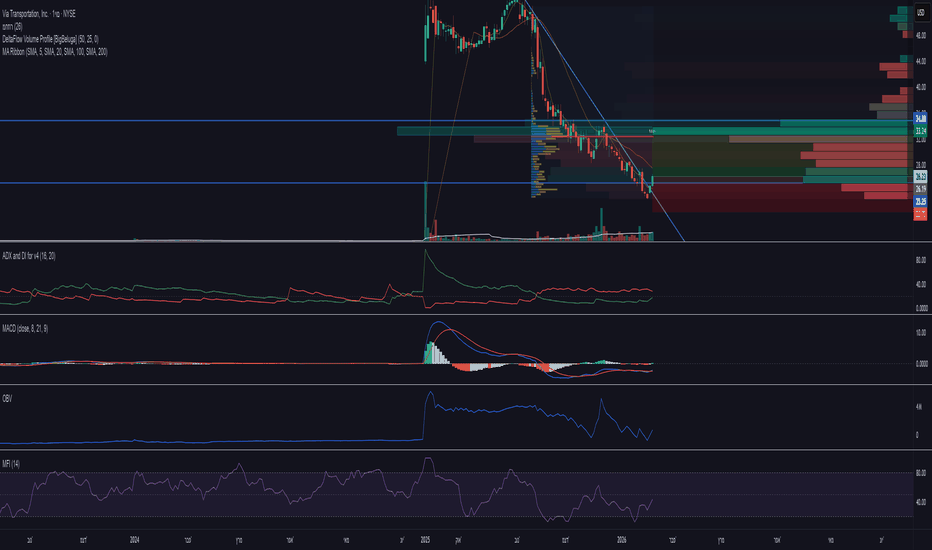Screen dimensions: 932x550
Task: Click the 44.00 price axis tick
Action: (921, 61)
